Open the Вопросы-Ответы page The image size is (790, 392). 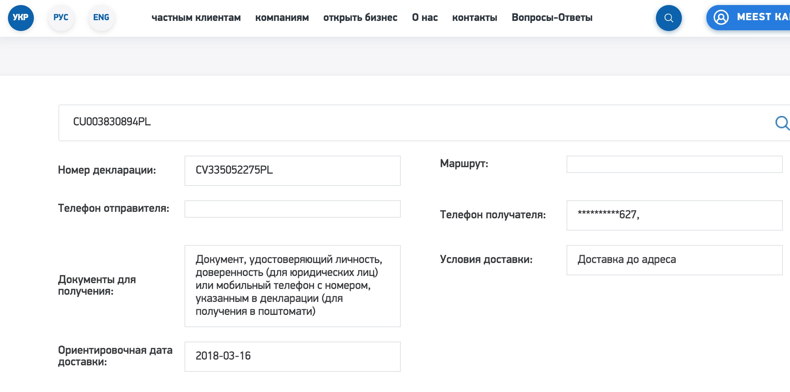(552, 18)
